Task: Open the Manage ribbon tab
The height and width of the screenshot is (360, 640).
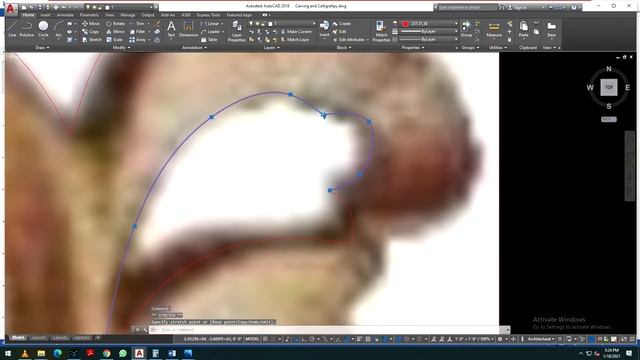Action: point(127,15)
